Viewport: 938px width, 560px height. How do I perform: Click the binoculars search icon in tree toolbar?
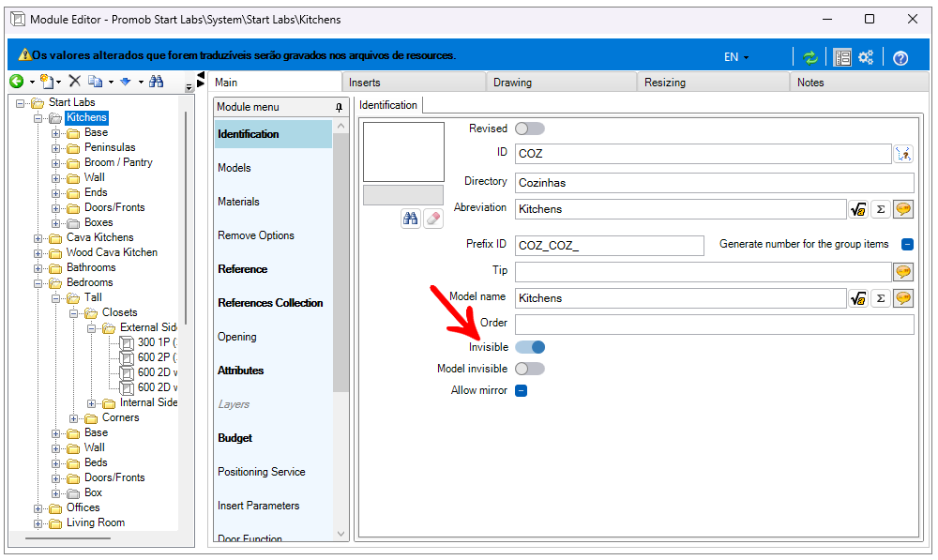click(x=157, y=83)
